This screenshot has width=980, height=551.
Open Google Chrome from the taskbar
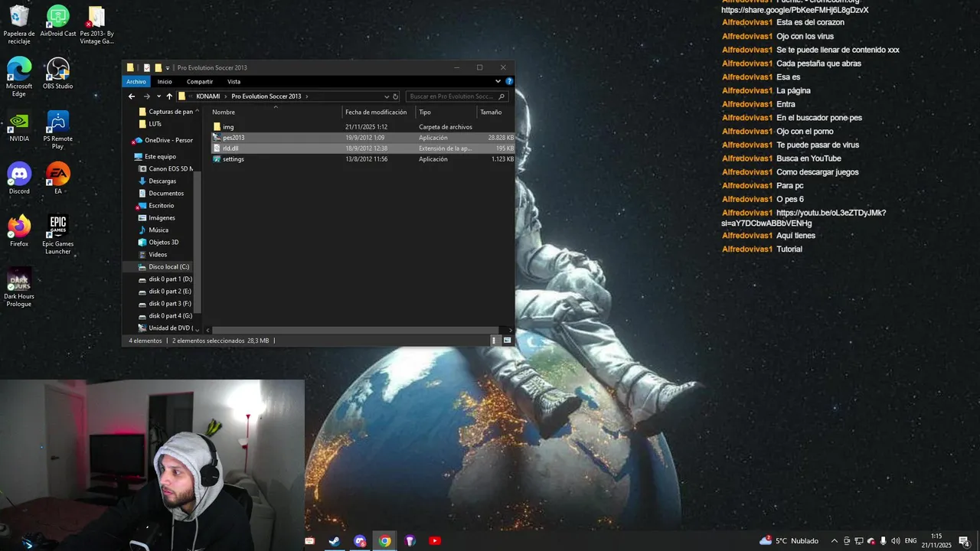coord(385,541)
